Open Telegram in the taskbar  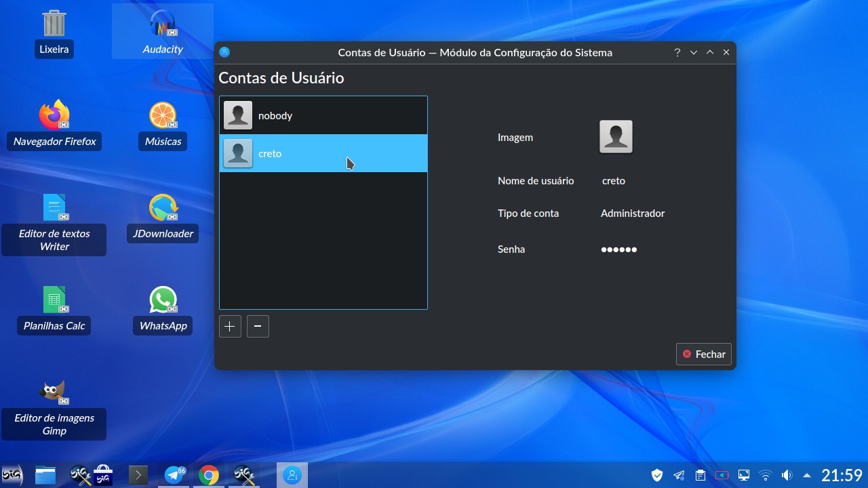coord(175,475)
